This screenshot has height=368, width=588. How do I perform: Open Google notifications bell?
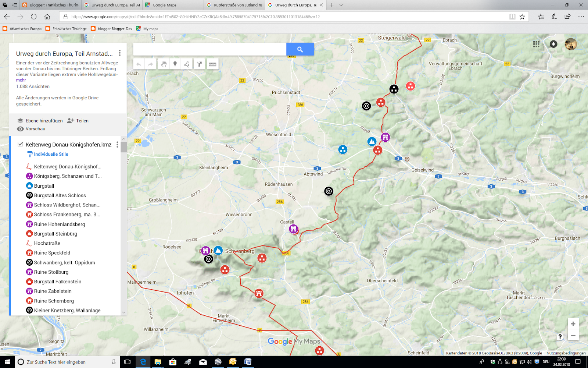(x=553, y=44)
